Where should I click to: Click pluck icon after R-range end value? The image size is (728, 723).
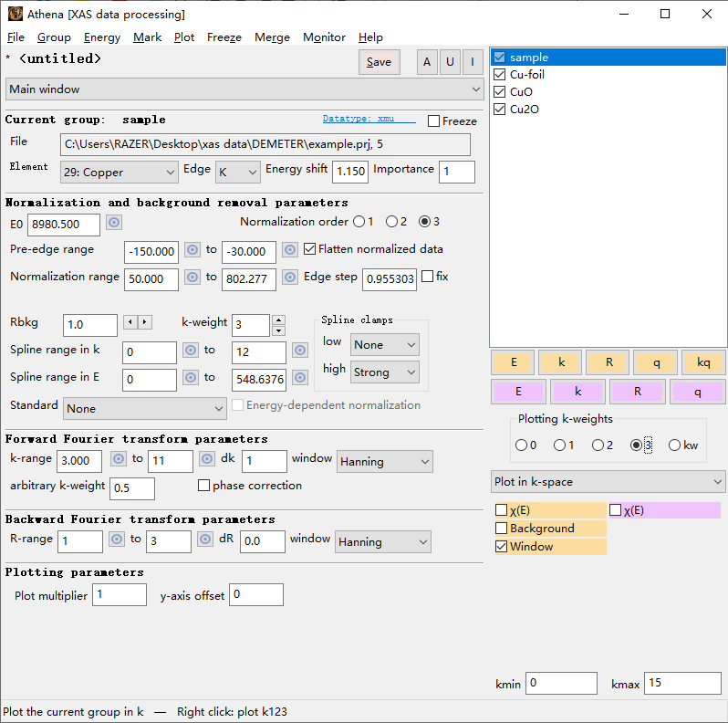(205, 540)
